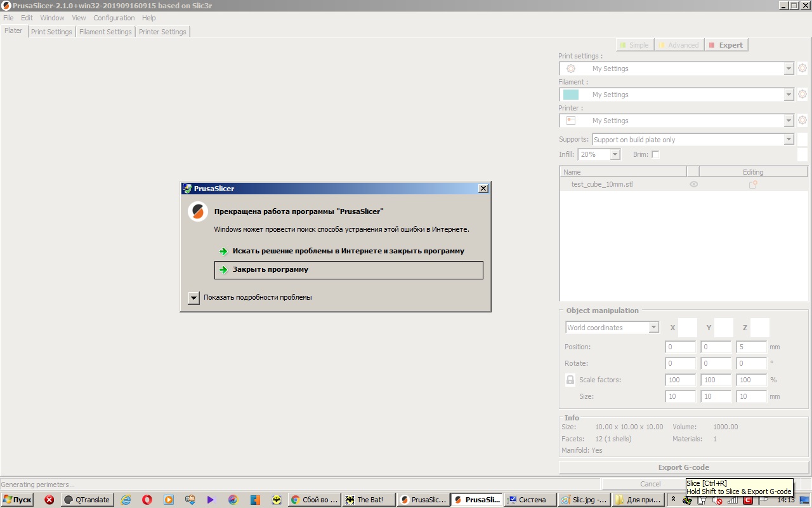This screenshot has width=812, height=508.
Task: Open the File menu
Action: pyautogui.click(x=8, y=18)
